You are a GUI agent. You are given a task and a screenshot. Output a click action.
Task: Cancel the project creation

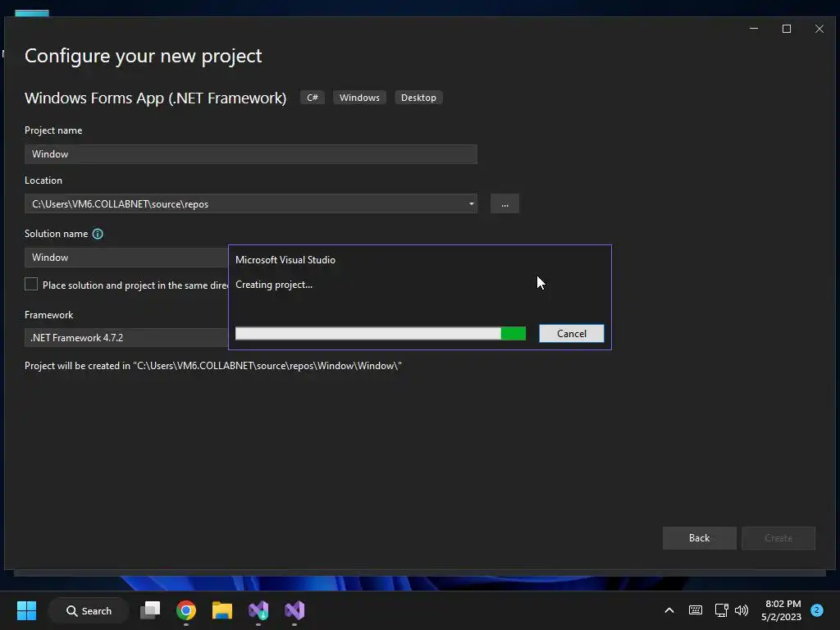(571, 333)
